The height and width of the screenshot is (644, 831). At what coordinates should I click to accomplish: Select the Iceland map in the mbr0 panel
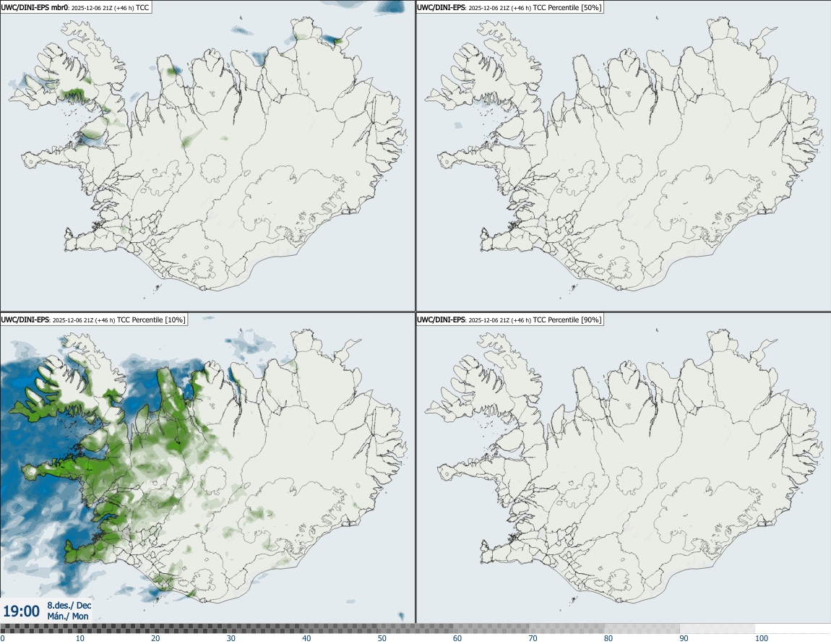coord(208,155)
